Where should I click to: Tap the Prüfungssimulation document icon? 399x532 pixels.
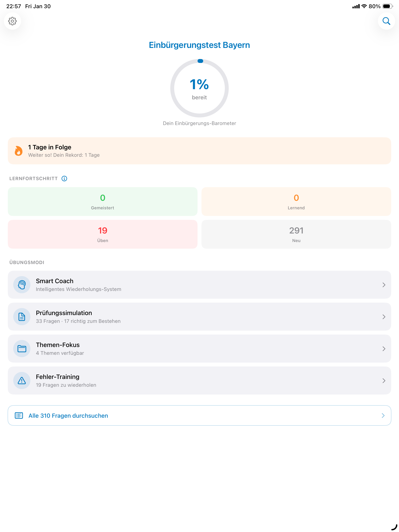(22, 317)
